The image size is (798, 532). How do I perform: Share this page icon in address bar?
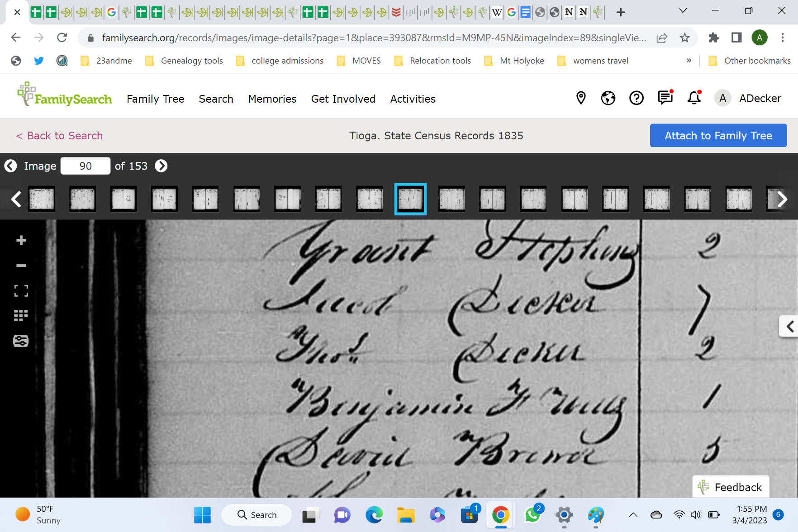pyautogui.click(x=662, y=38)
